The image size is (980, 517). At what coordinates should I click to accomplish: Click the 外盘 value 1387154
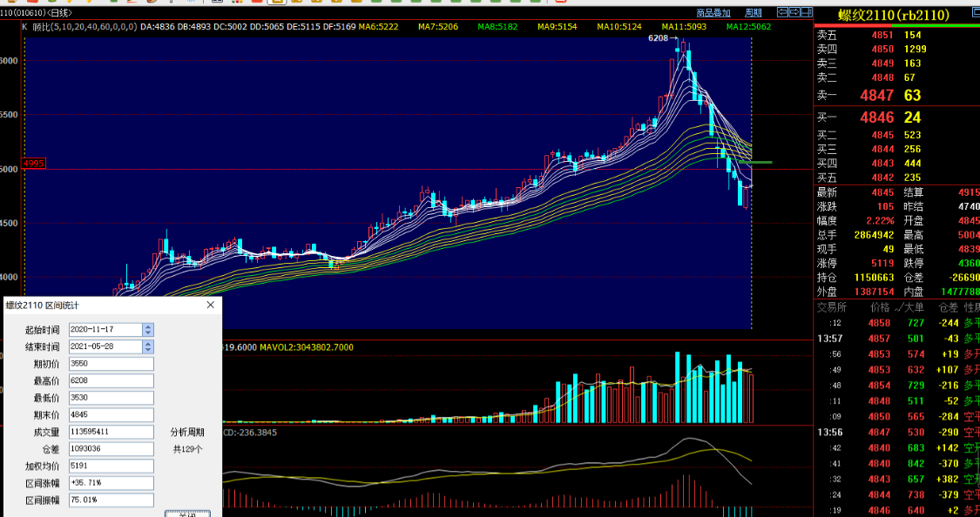874,292
